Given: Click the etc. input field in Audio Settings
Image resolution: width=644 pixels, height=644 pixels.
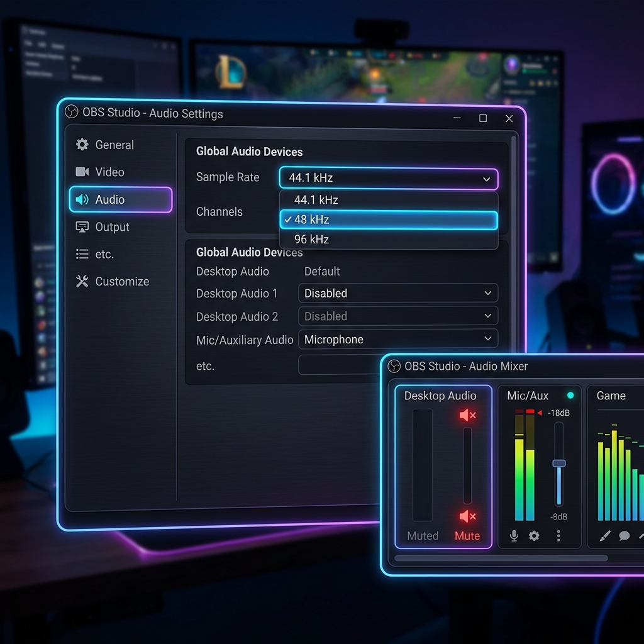Looking at the screenshot, I should click(x=340, y=365).
